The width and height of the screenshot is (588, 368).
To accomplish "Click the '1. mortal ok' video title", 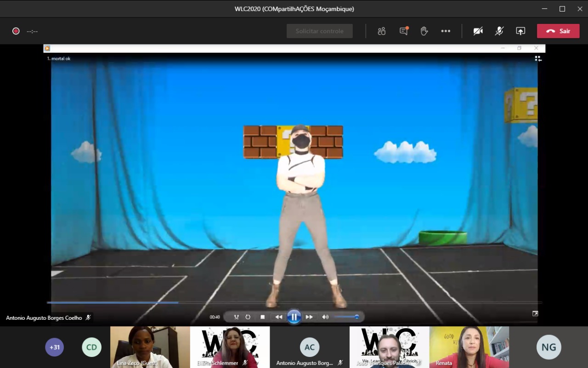I will [x=59, y=59].
